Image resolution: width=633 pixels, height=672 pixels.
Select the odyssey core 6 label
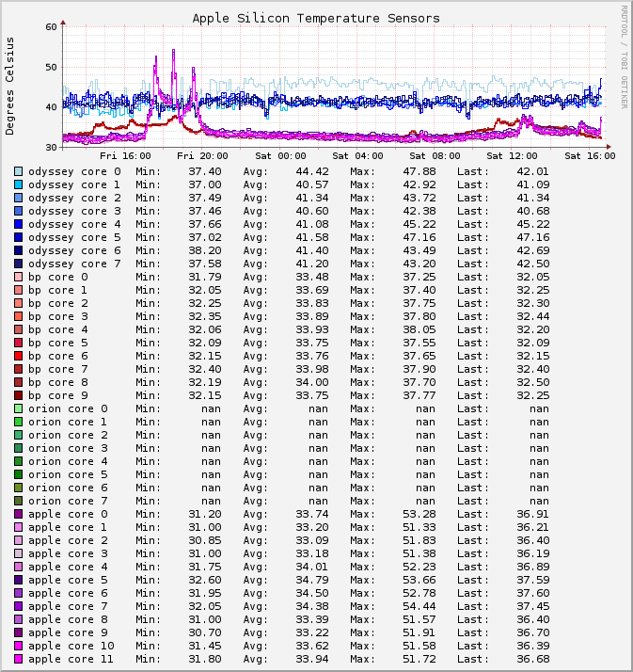(74, 251)
